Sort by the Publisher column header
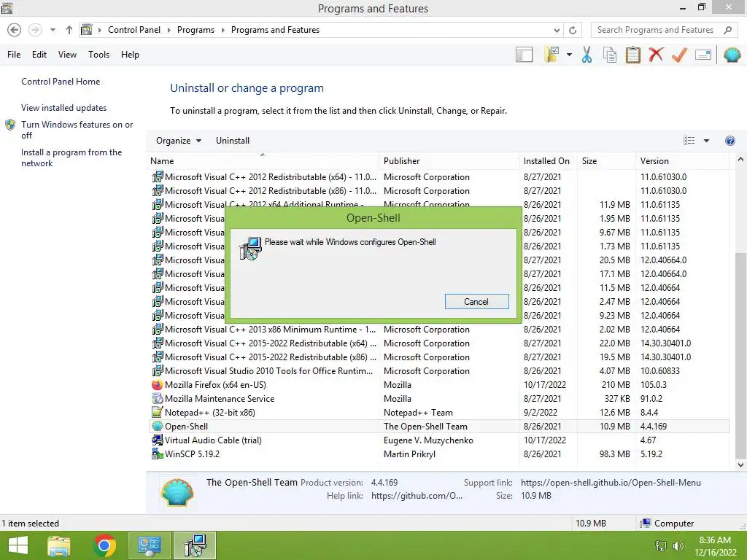Screen dimensions: 747x560 click(449, 161)
